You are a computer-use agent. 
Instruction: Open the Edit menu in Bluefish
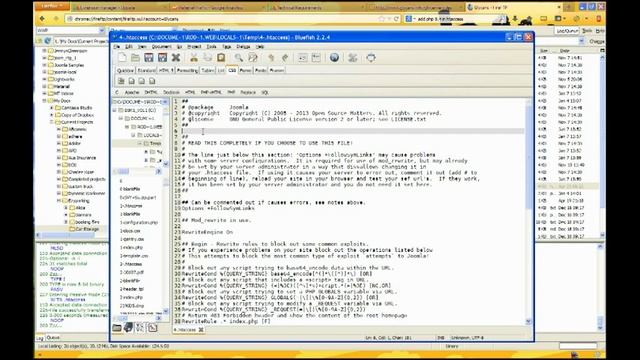[129, 47]
